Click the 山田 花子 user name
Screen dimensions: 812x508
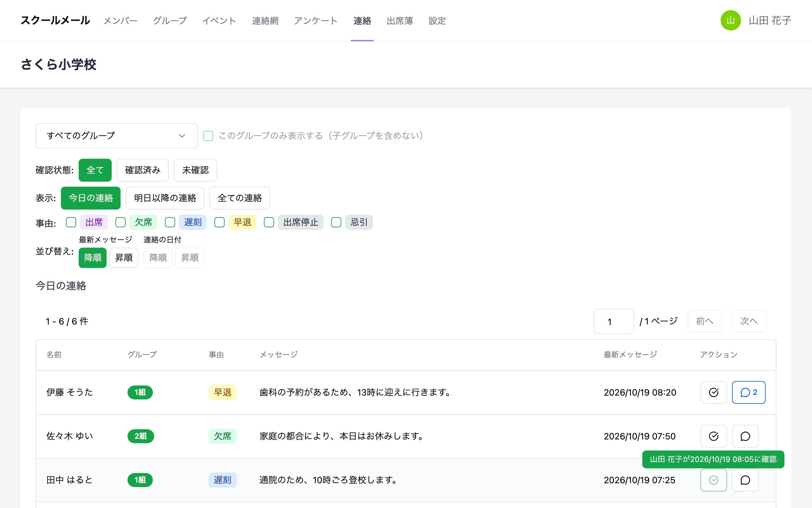[770, 21]
